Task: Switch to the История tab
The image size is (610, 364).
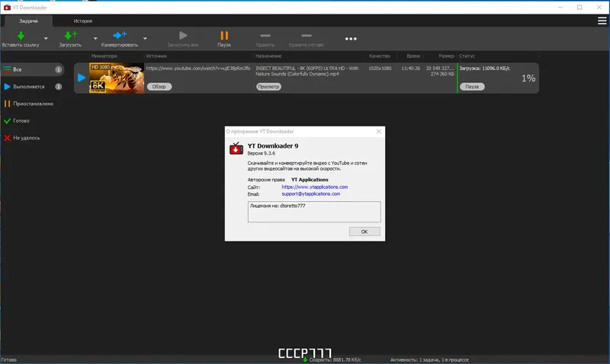Action: coord(83,21)
